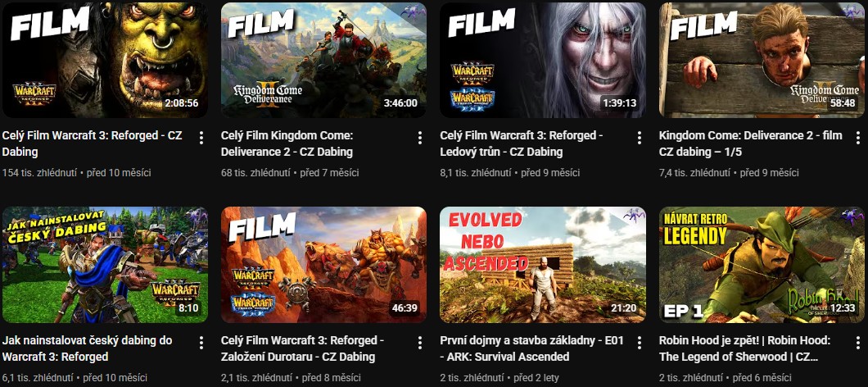Open the Návrat retro legendy Robin Hood thumbnail

pos(762,265)
